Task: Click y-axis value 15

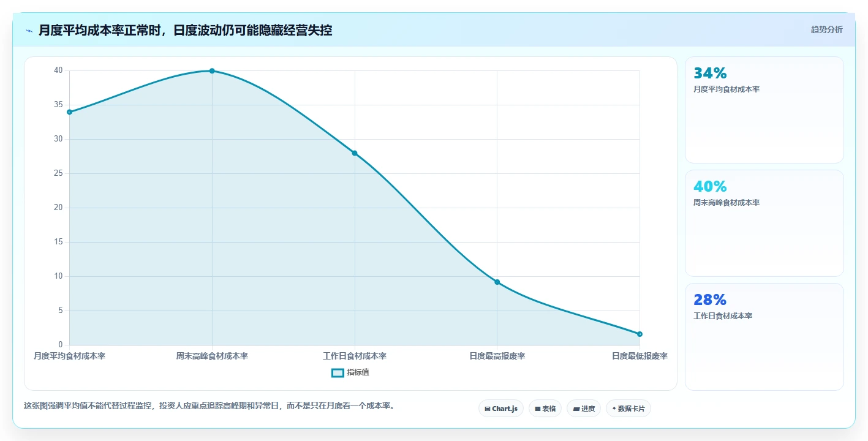Action: [x=58, y=242]
